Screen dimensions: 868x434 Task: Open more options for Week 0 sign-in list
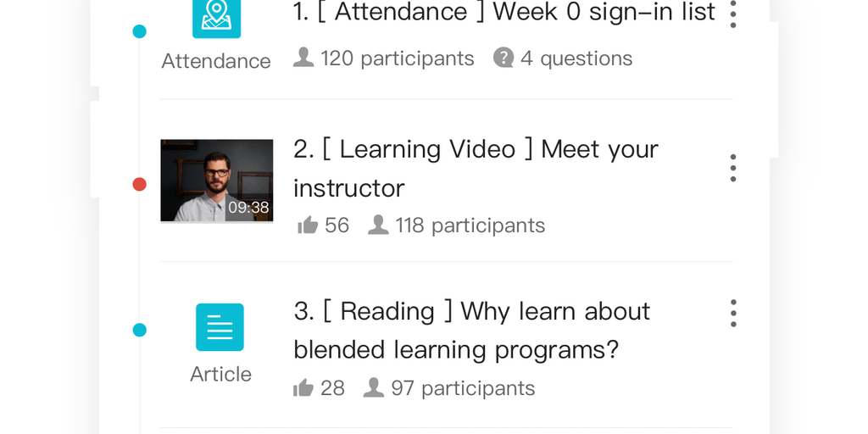coord(733,14)
